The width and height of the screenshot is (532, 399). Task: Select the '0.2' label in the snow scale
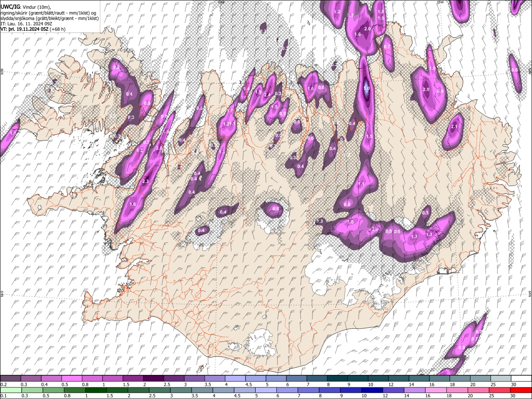[x=3, y=384]
